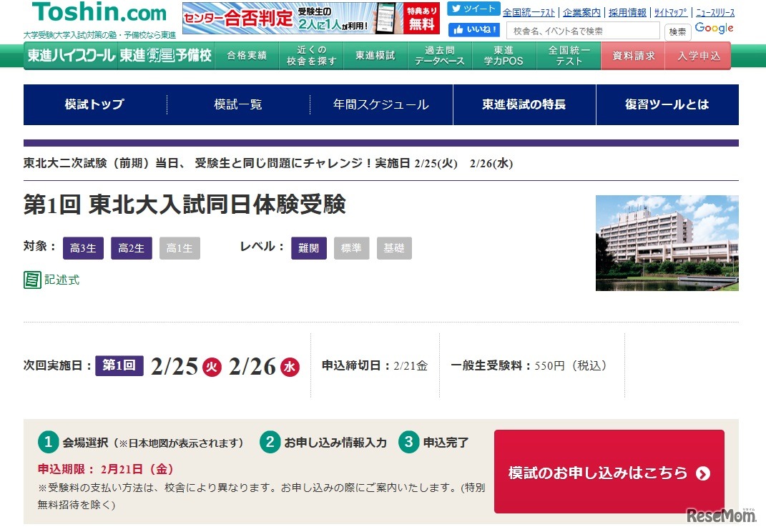Click the numbered circle for step 1 会場選択
Image resolution: width=766 pixels, height=532 pixels.
(x=48, y=442)
